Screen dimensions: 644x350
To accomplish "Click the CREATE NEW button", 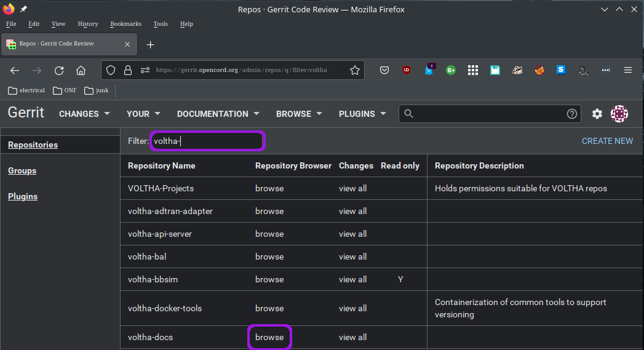I will [x=607, y=141].
